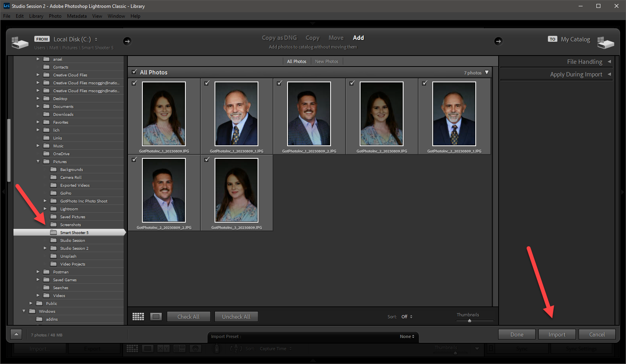Open the Local Disk (C:) source dropdown
Image resolution: width=626 pixels, height=364 pixels.
[75, 39]
